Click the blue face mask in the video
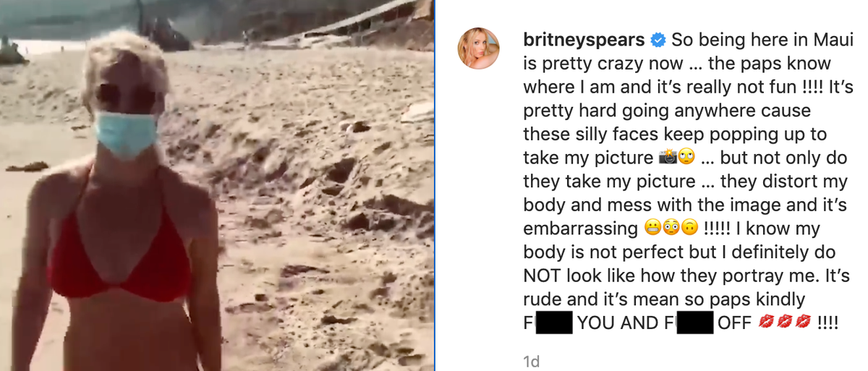The height and width of the screenshot is (371, 868). tap(127, 134)
